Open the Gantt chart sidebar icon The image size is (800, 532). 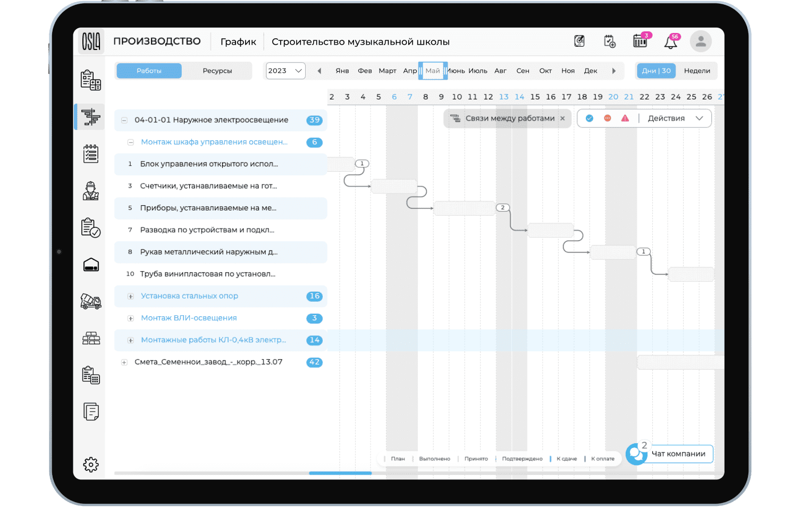(91, 117)
